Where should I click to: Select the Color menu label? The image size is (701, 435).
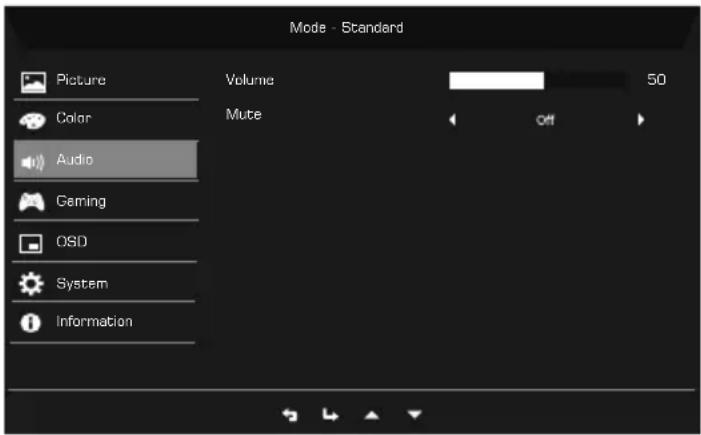point(74,118)
